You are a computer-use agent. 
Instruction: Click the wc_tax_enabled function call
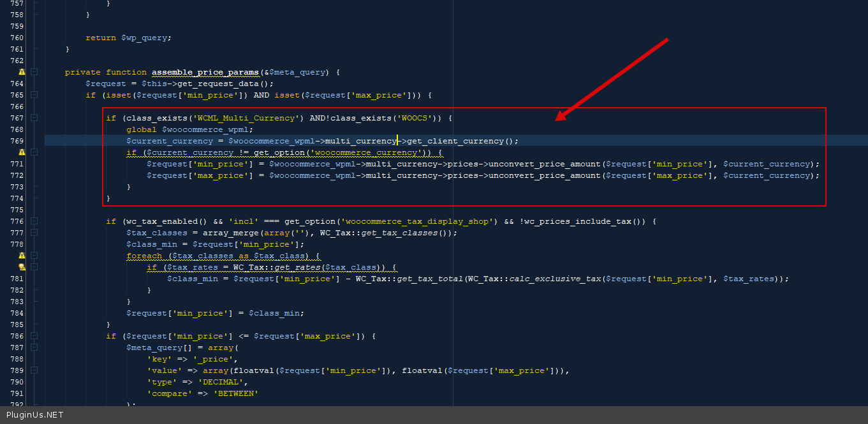point(162,221)
